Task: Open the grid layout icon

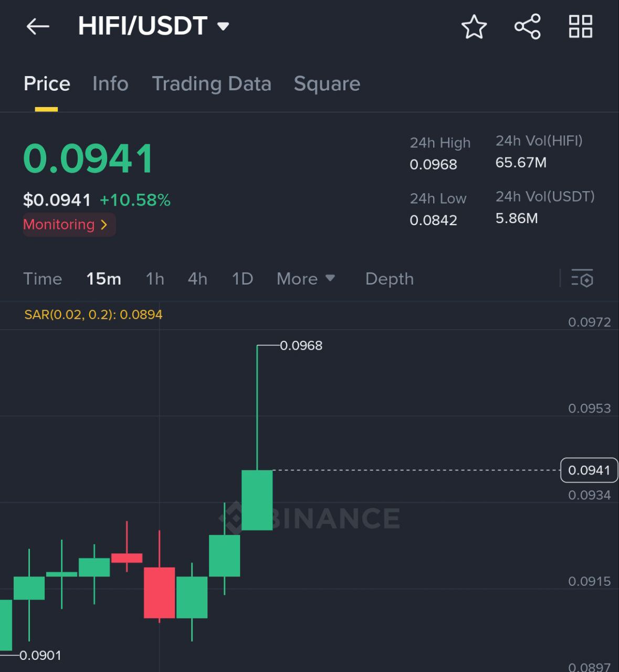Action: click(x=581, y=27)
